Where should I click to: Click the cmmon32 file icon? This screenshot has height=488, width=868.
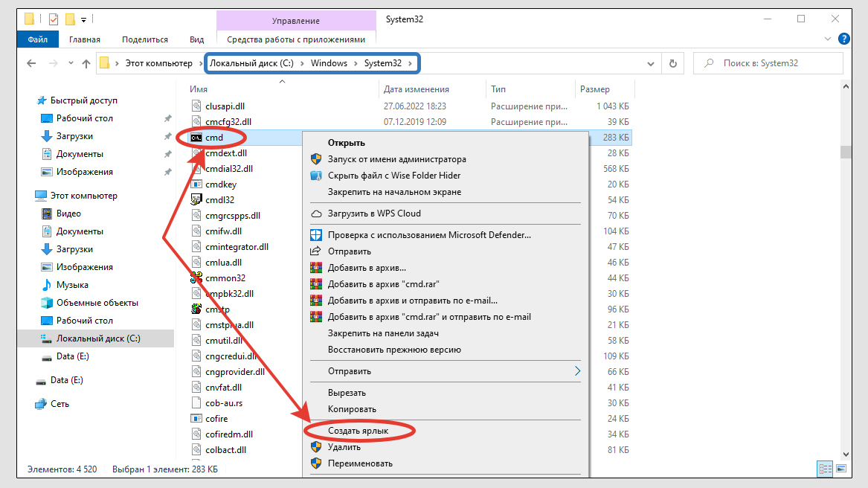pos(196,277)
